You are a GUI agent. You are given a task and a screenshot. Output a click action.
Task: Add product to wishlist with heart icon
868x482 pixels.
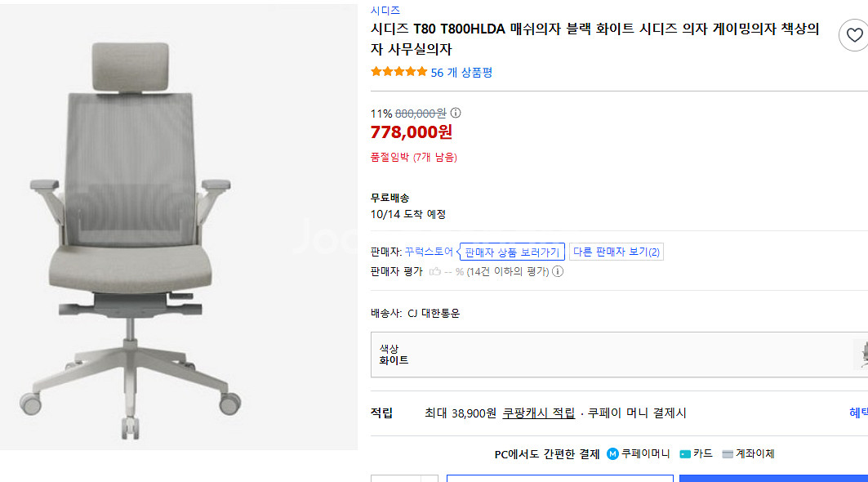click(x=853, y=35)
